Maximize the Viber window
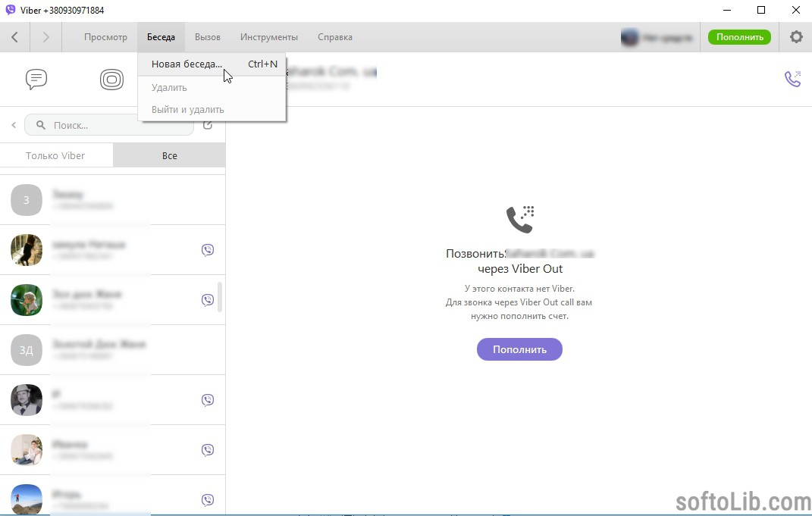 [761, 11]
